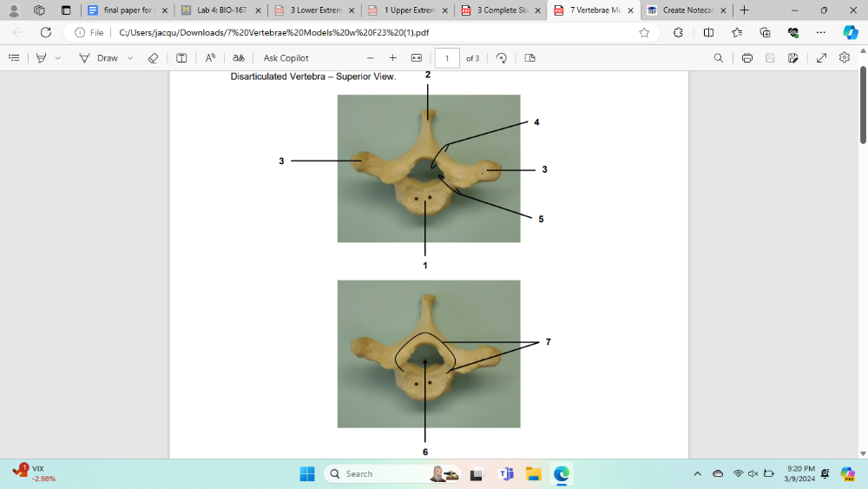Toggle the Fit to width button

pyautogui.click(x=416, y=58)
